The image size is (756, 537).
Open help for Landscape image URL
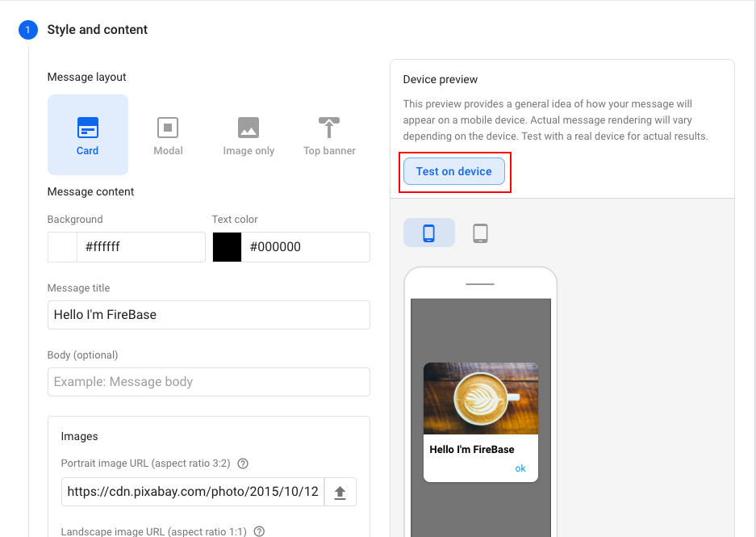pyautogui.click(x=259, y=531)
